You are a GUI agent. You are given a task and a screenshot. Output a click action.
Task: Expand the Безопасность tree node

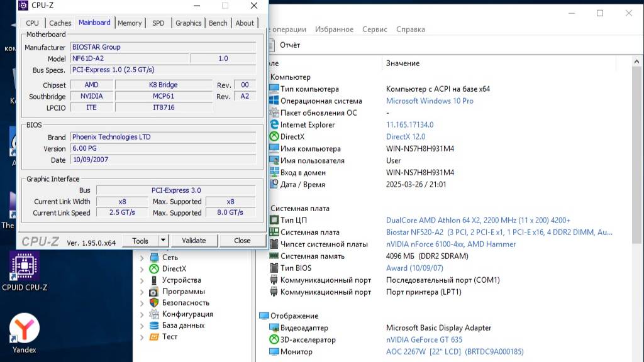142,304
